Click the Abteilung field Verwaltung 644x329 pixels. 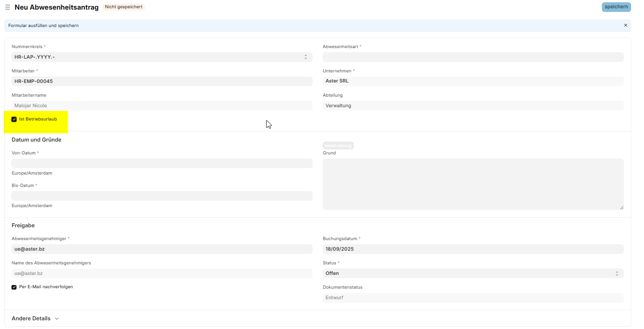(473, 105)
